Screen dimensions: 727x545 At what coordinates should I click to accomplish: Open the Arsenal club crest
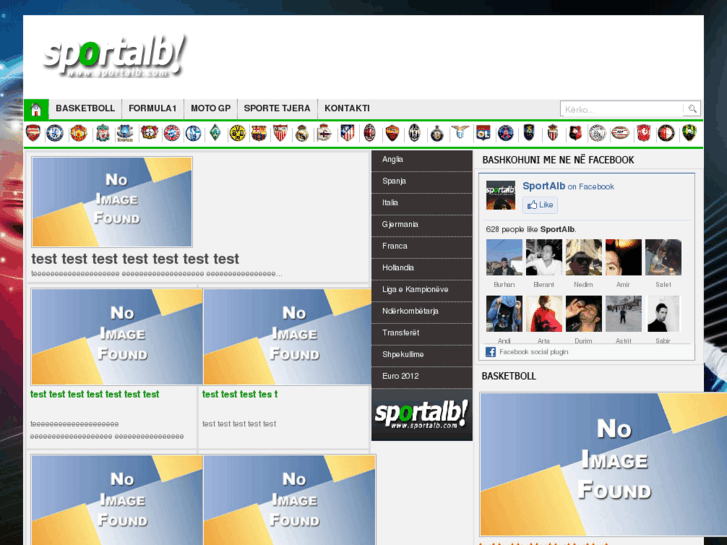coord(33,133)
